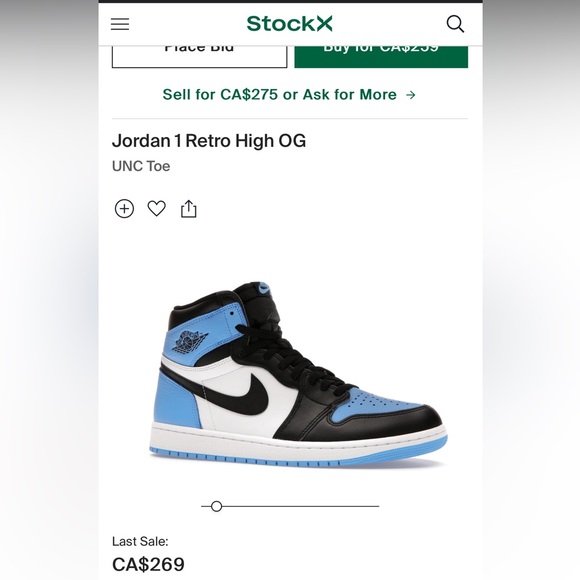The width and height of the screenshot is (580, 580).
Task: Click the right end of image slider track
Action: point(377,506)
